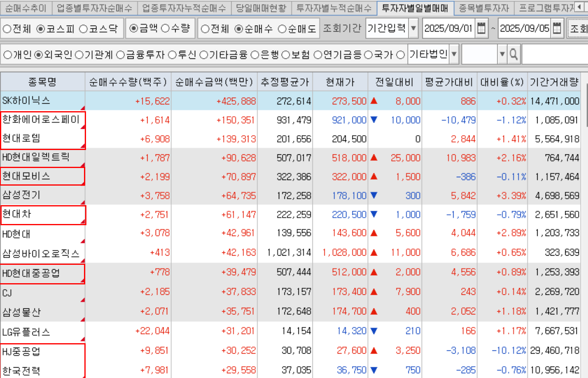Image resolution: width=588 pixels, height=378 pixels.
Task: Click the tab strip scroll arrow
Action: (x=579, y=7)
